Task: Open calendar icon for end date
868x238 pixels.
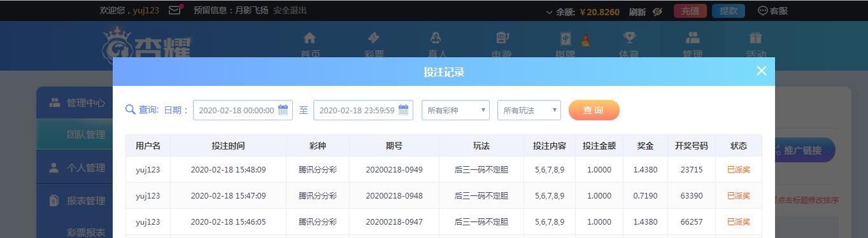Action: pyautogui.click(x=403, y=110)
